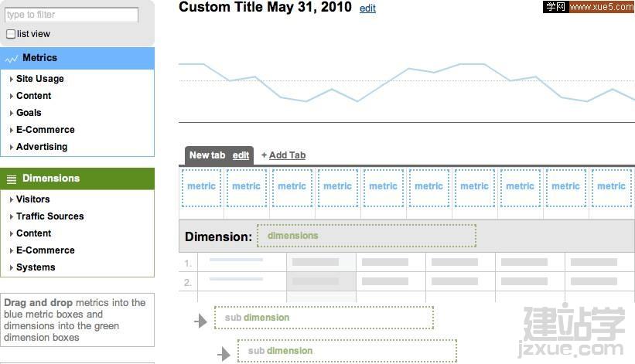Click the last blue metric box
Viewport: 635px width, 364px height.
[x=611, y=188]
